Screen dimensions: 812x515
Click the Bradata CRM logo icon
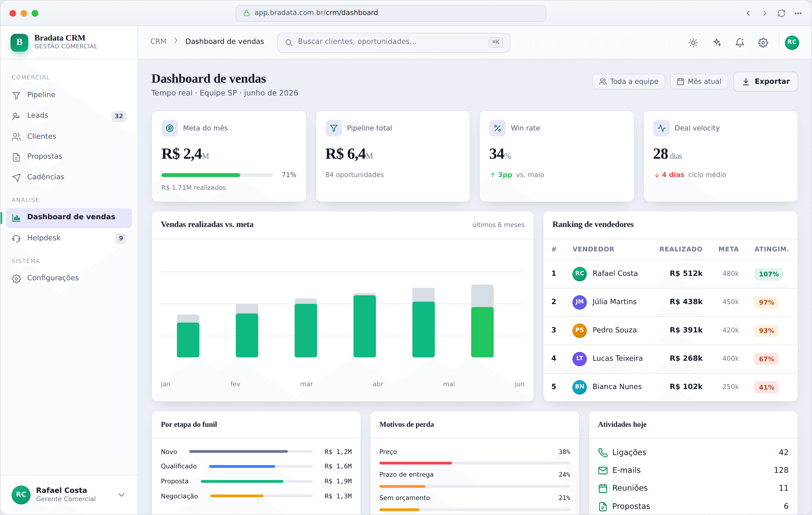coord(19,42)
